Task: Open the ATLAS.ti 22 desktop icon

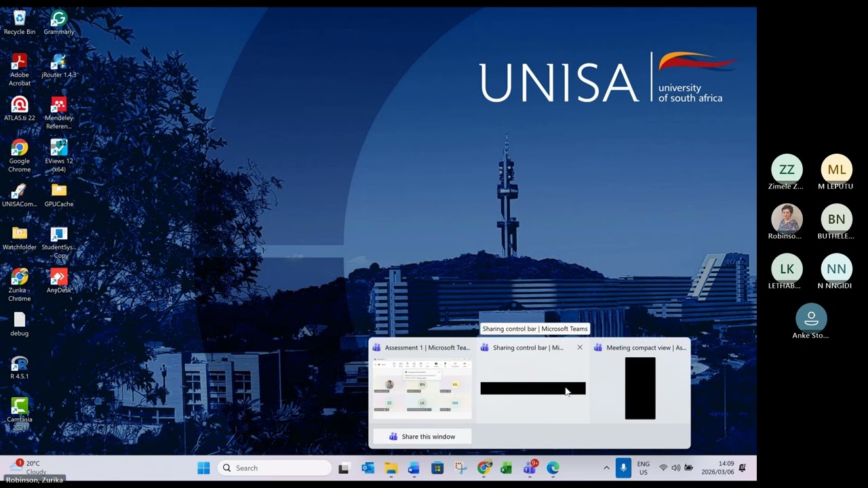Action: coord(19,108)
